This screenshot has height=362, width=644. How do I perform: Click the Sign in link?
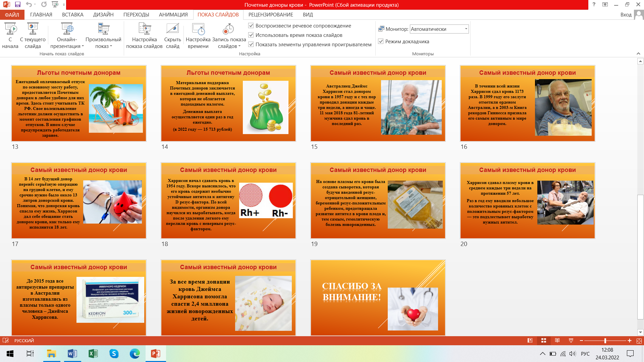[x=626, y=15]
